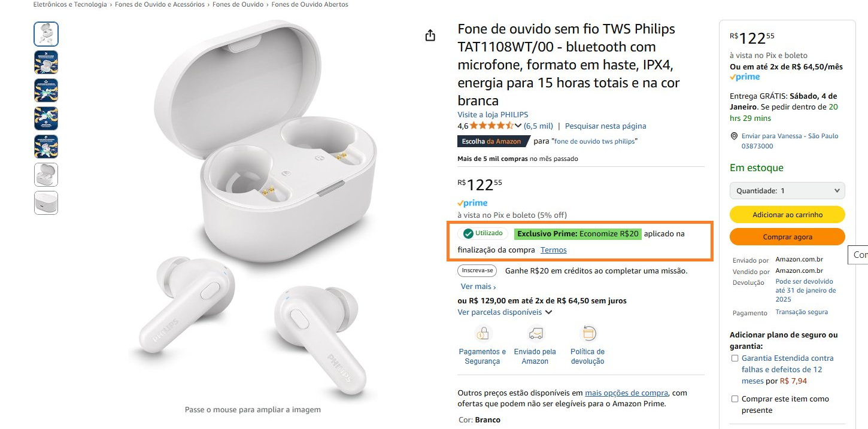Click the location pin delivery icon
The height and width of the screenshot is (429, 868).
click(735, 136)
